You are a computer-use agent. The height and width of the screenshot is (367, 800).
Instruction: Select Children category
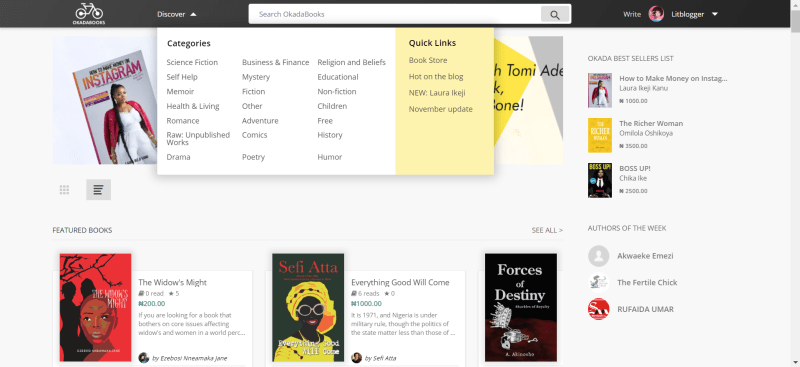pos(332,106)
